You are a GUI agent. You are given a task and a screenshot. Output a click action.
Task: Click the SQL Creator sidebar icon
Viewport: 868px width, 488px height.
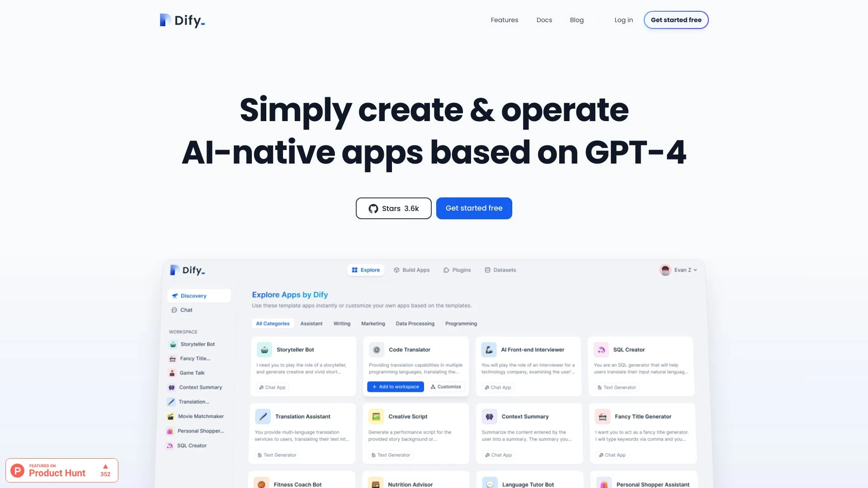171,445
